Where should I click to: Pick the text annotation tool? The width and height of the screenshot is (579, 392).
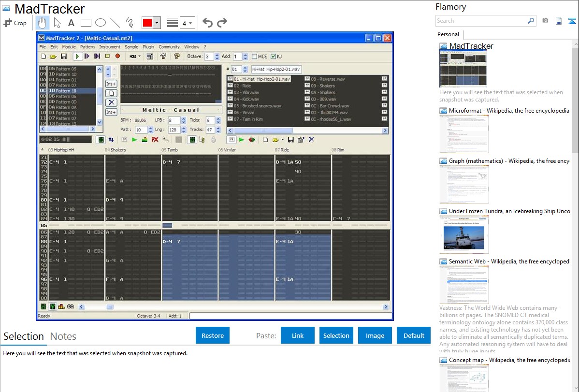[x=71, y=23]
